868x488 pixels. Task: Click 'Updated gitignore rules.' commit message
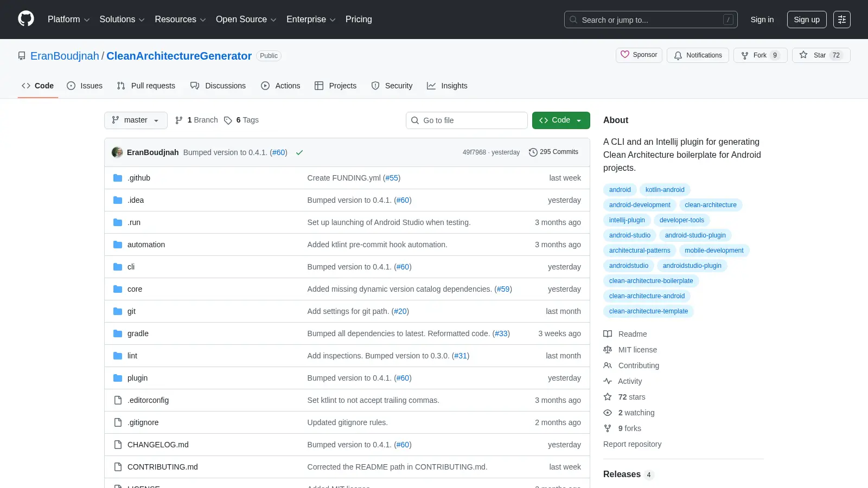coord(347,422)
